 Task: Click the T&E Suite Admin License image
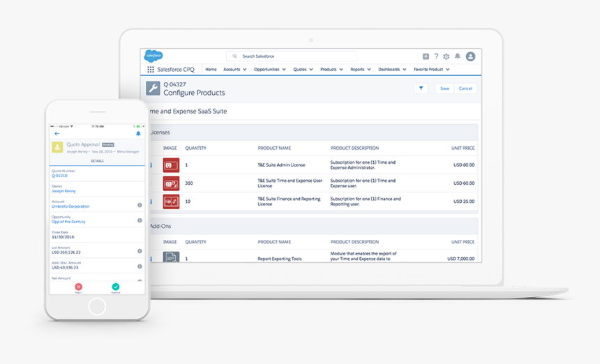(171, 165)
